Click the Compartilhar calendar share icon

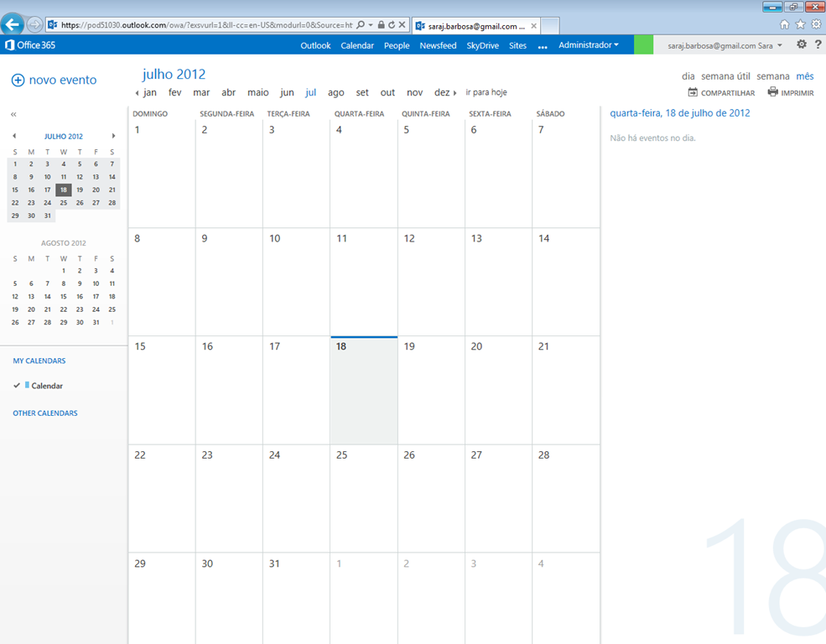click(693, 92)
